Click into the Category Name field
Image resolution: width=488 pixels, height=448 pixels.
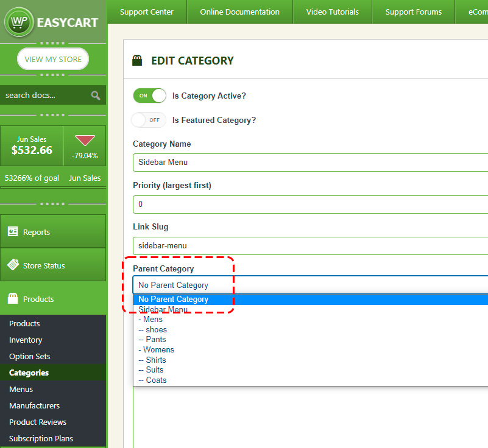309,163
